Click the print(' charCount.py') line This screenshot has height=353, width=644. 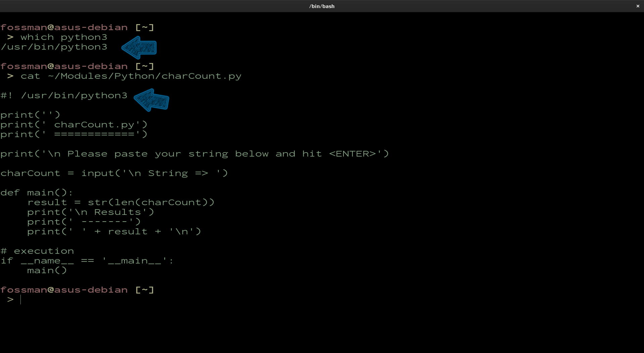click(74, 125)
